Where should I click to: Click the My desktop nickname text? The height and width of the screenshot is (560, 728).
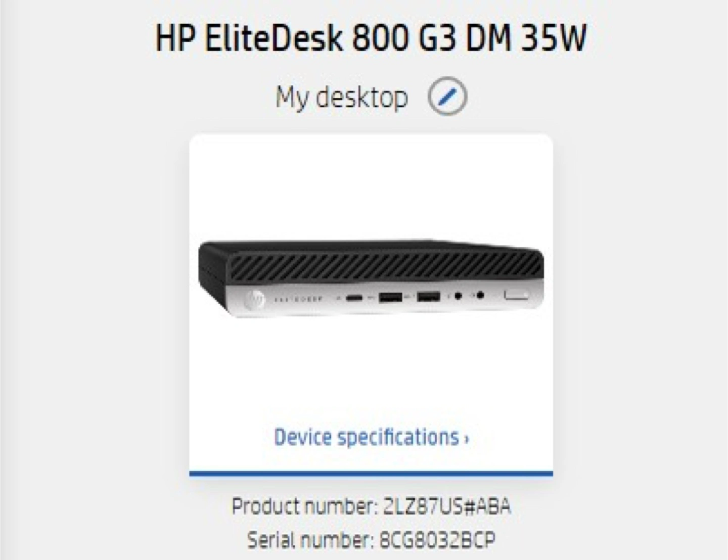(342, 97)
